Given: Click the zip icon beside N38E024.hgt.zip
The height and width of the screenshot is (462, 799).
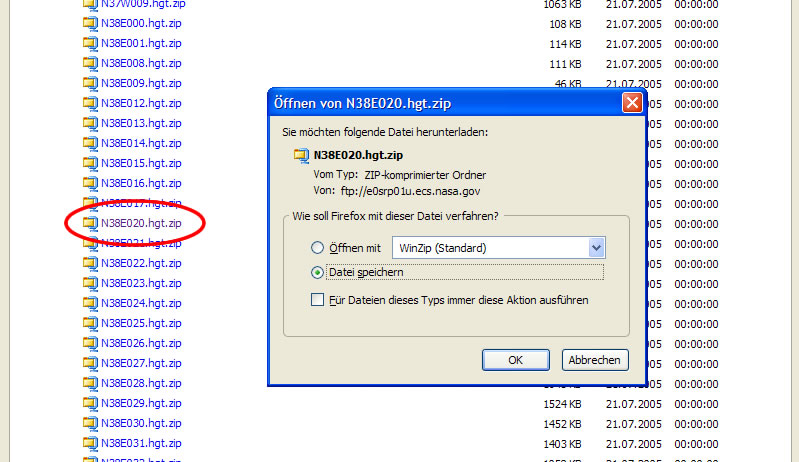Looking at the screenshot, I should [x=90, y=303].
